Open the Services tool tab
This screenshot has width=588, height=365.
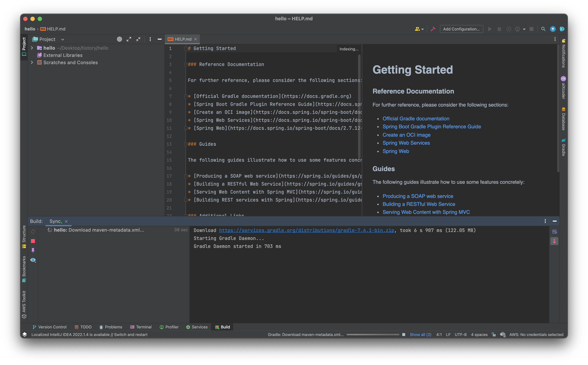click(x=197, y=327)
